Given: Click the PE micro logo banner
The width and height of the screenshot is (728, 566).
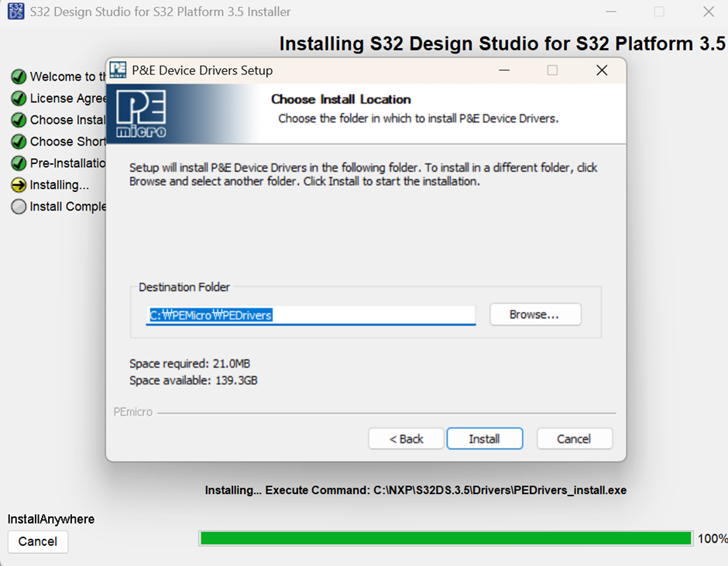Looking at the screenshot, I should coord(141,114).
